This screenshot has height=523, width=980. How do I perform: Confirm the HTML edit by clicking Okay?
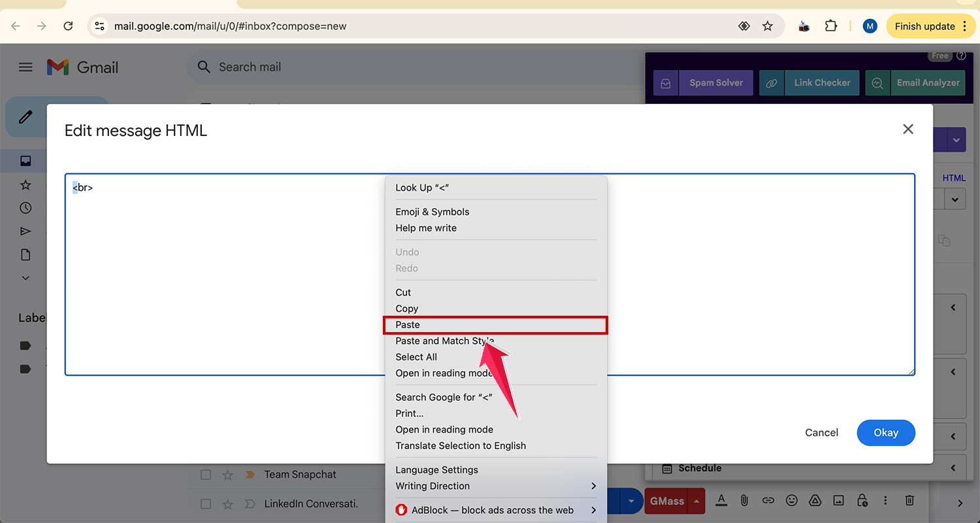(x=886, y=433)
